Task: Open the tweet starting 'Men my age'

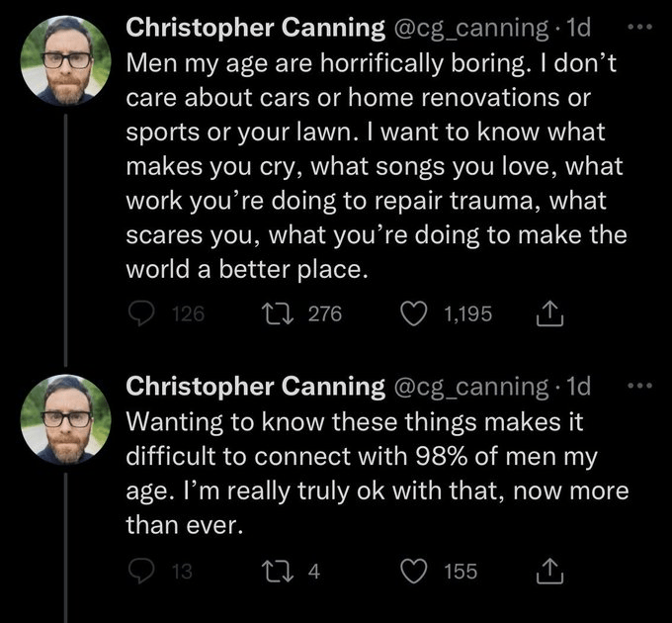Action: point(376,168)
